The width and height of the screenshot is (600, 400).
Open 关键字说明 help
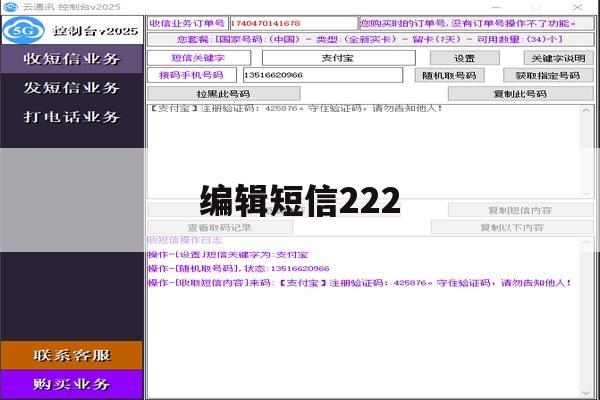tap(558, 58)
